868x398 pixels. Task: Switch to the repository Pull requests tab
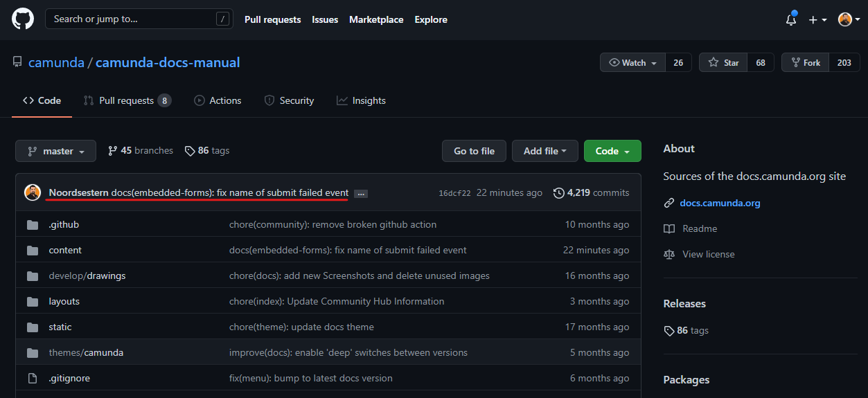click(x=127, y=100)
